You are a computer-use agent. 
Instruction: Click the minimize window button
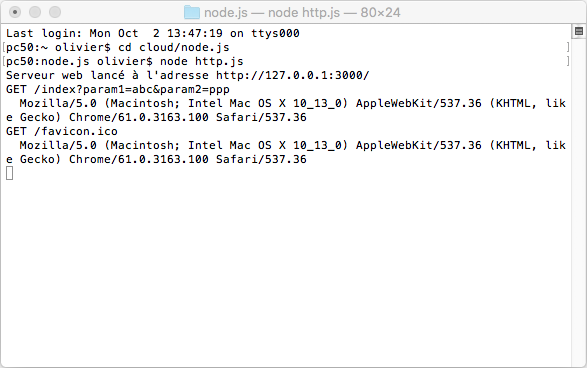coord(35,12)
